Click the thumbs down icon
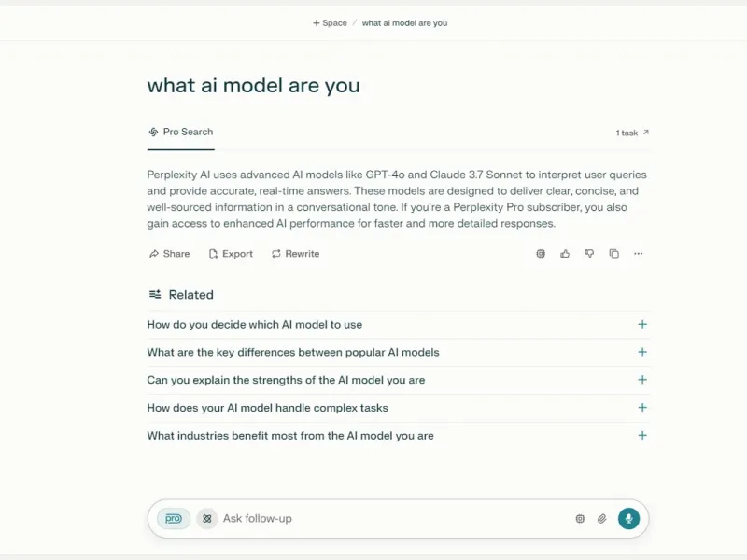Viewport: 747px width, 560px height. click(589, 254)
